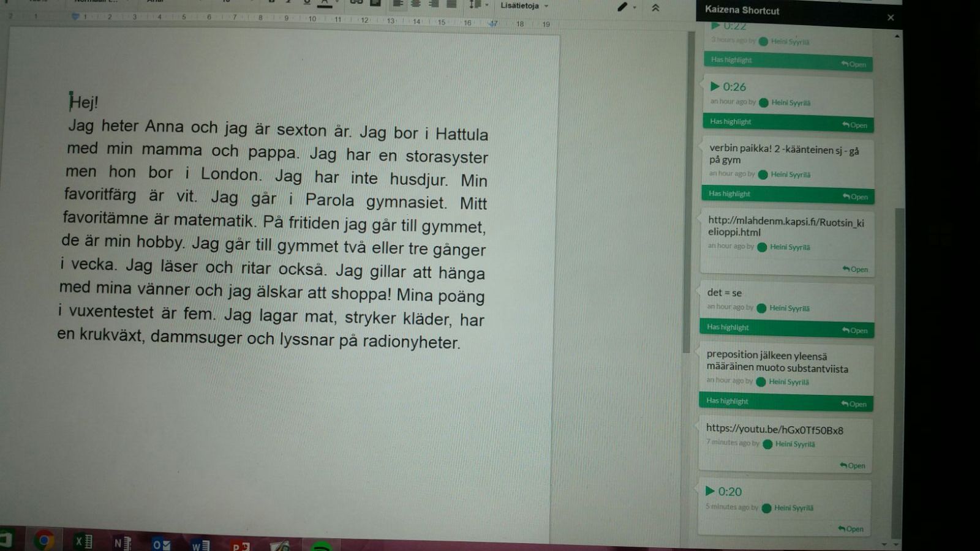Open the 'det = se' comment highlight
980x551 pixels.
click(x=855, y=331)
